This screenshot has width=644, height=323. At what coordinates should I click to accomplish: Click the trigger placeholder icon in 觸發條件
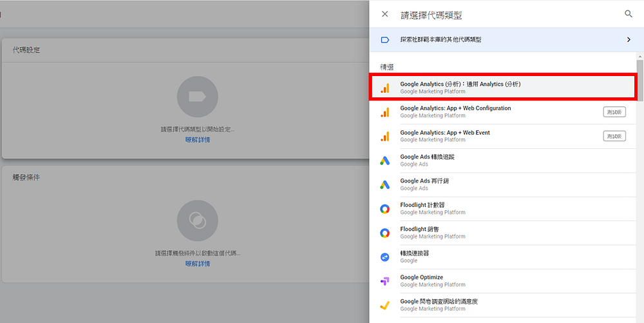pos(198,220)
